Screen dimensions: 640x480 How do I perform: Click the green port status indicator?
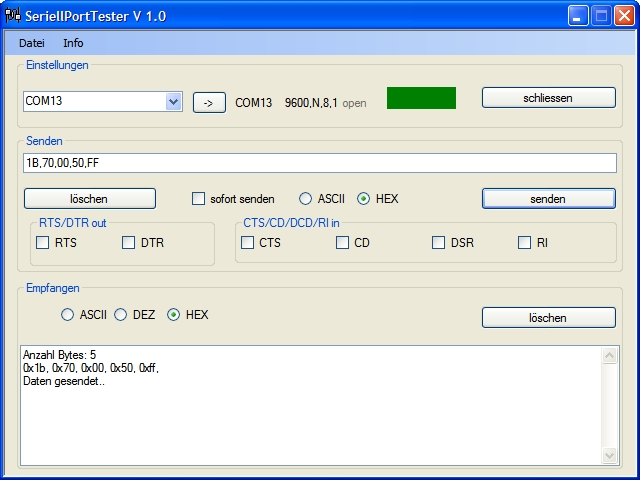coord(421,98)
